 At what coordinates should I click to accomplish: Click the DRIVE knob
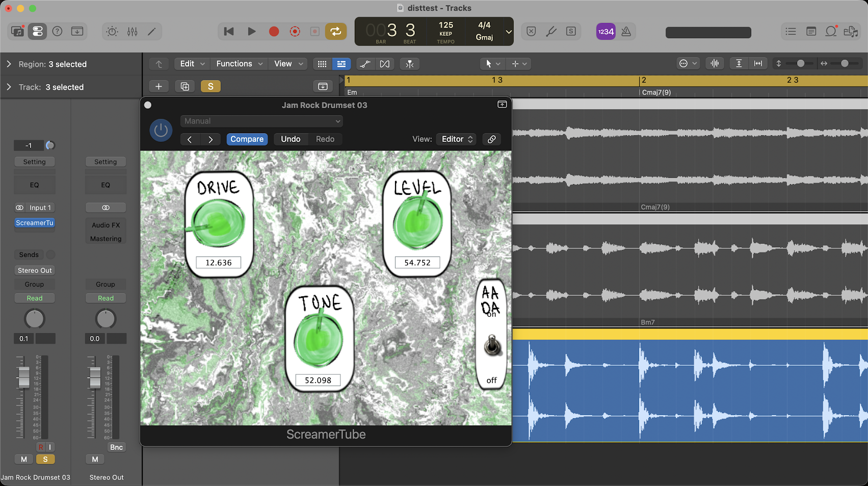point(218,223)
